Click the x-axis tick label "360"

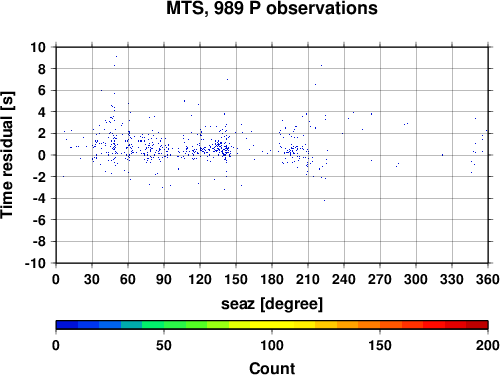pos(488,279)
